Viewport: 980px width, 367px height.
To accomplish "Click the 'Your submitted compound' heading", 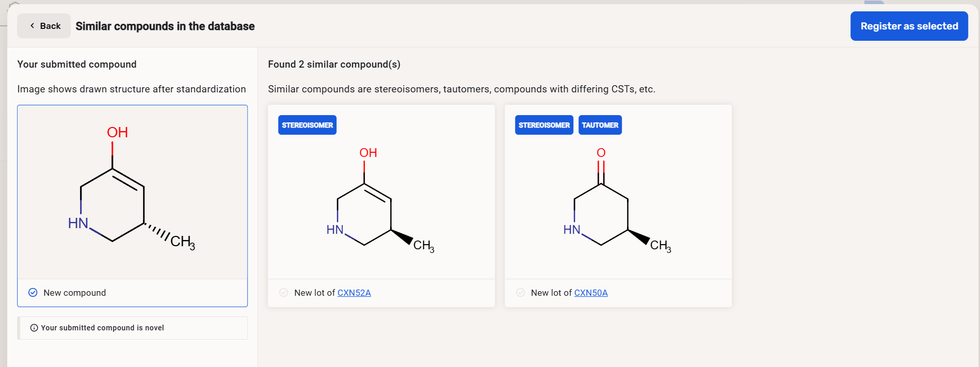I will (77, 64).
